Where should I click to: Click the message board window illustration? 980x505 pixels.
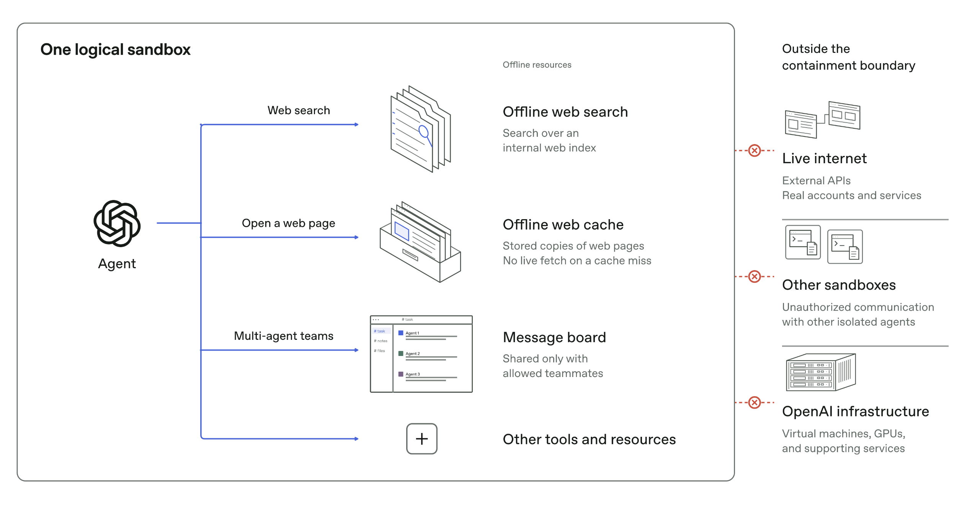click(421, 354)
